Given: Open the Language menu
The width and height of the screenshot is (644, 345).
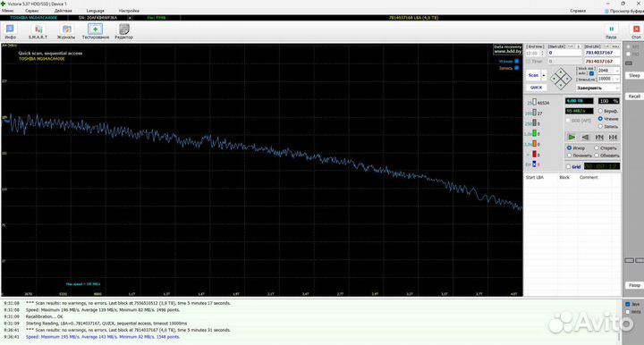Looking at the screenshot, I should pyautogui.click(x=96, y=11).
